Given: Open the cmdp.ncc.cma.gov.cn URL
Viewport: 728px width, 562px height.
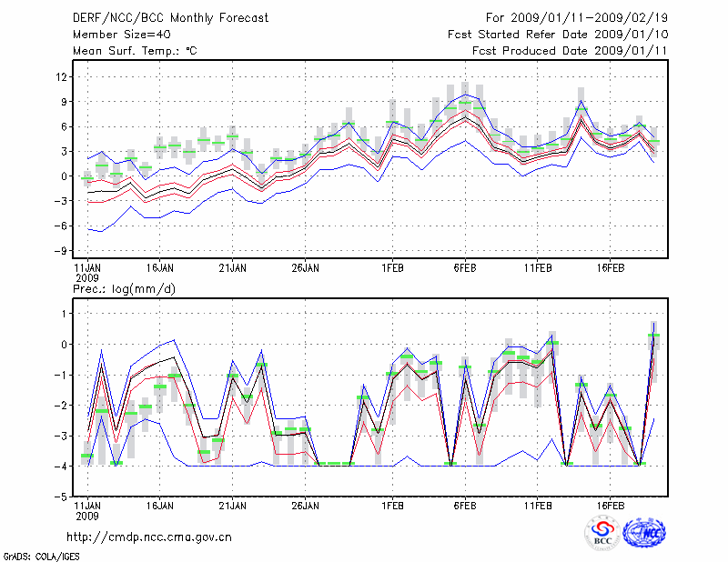Looking at the screenshot, I should coord(149,537).
